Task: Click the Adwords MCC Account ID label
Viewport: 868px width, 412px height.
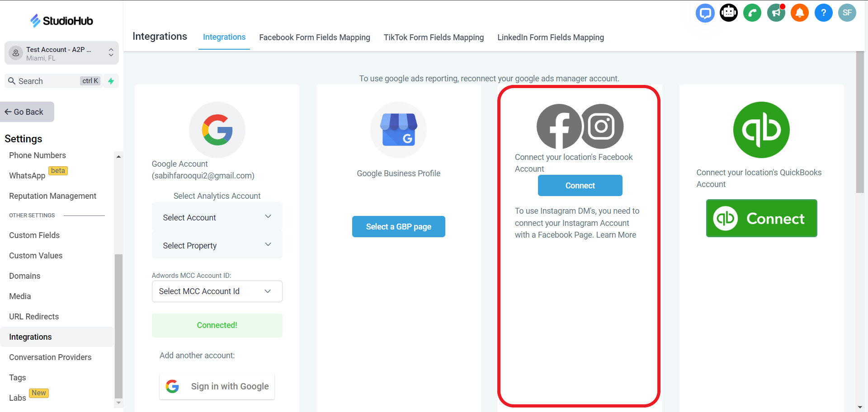Action: point(191,276)
